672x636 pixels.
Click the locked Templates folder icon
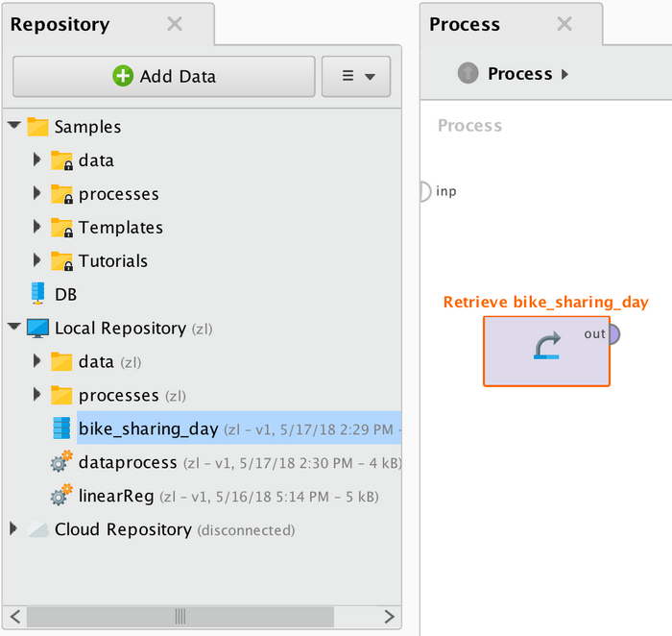(61, 228)
